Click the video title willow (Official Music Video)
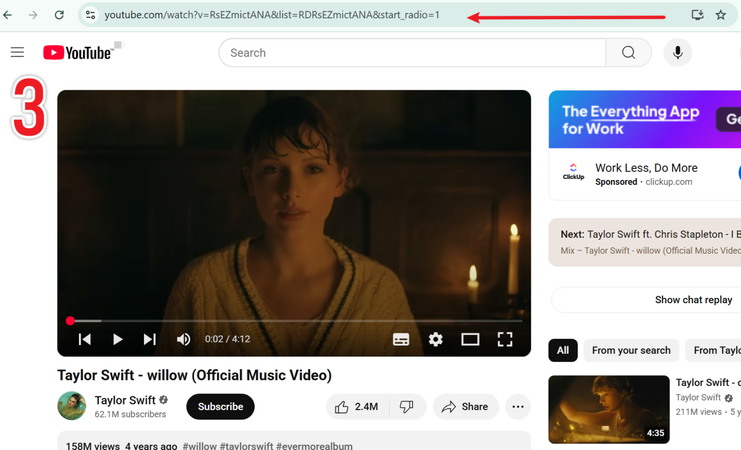 [x=194, y=375]
